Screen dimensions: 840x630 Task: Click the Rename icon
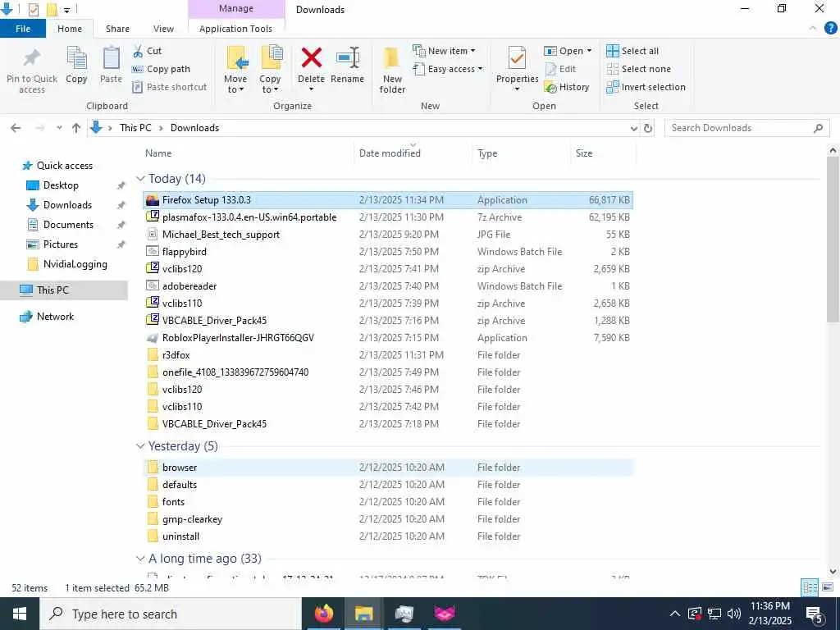[x=347, y=58]
